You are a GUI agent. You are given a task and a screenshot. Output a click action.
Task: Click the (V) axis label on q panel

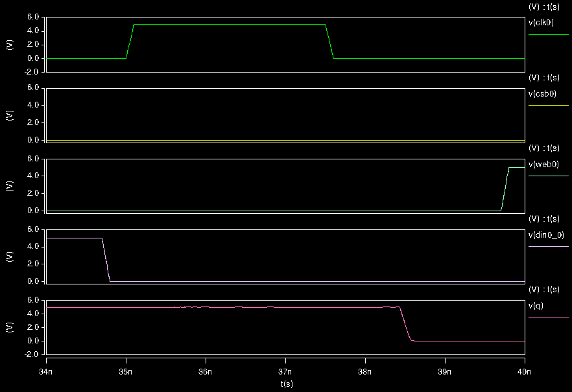[9, 326]
